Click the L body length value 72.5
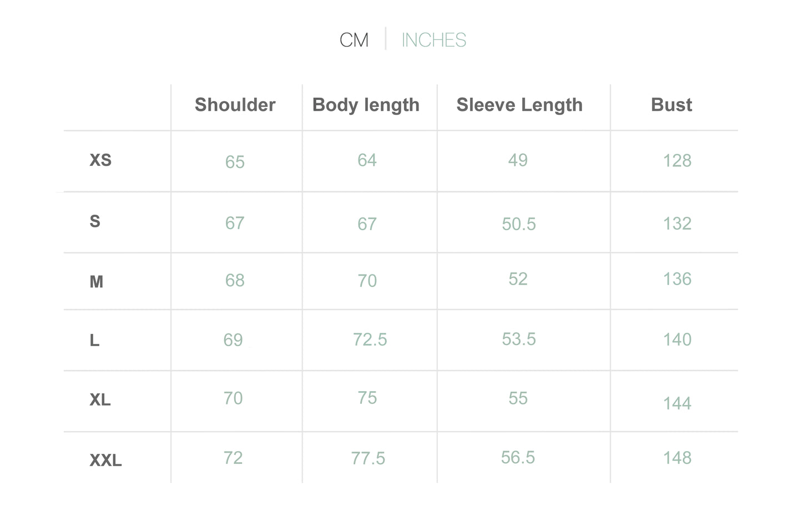 [x=370, y=340]
